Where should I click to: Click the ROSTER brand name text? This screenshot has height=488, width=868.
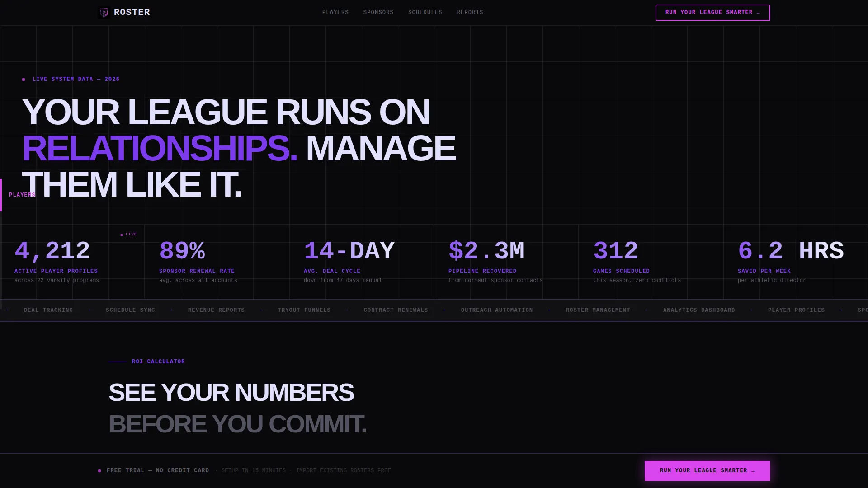132,13
